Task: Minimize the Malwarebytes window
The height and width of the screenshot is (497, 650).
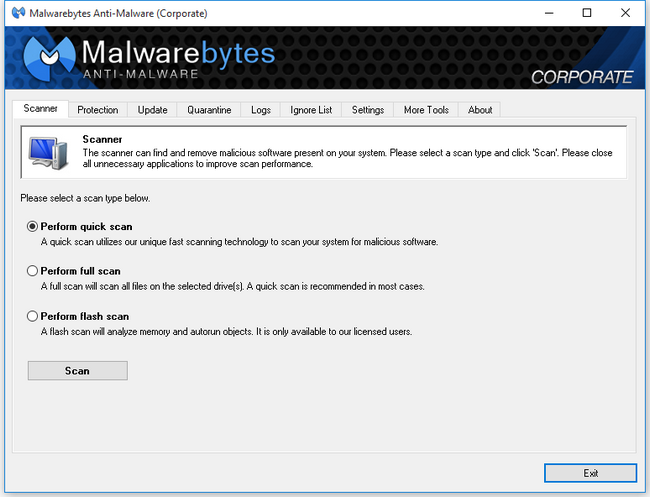Action: pos(549,13)
